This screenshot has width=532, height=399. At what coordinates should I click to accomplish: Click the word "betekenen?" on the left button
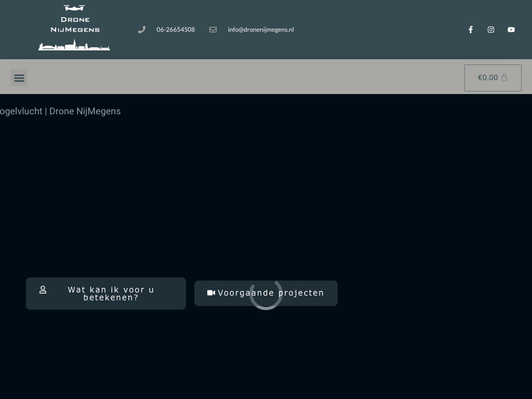pyautogui.click(x=111, y=298)
